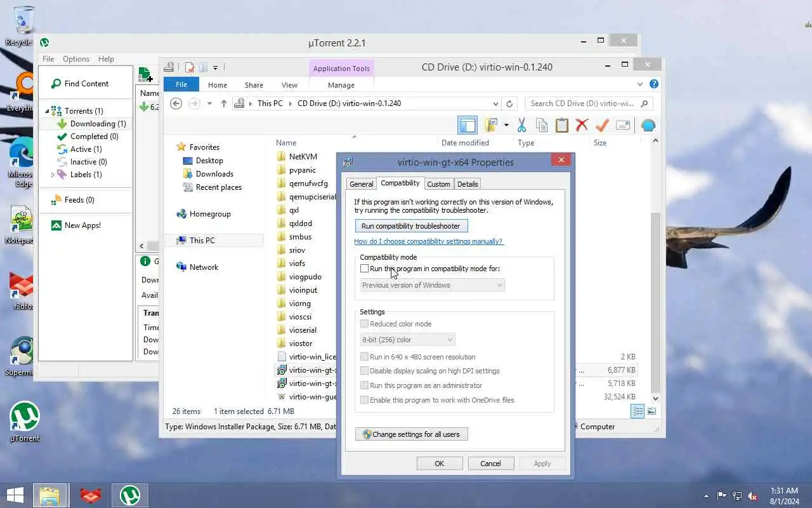The height and width of the screenshot is (508, 812).
Task: Open the Previous version of Windows dropdown
Action: pos(432,285)
